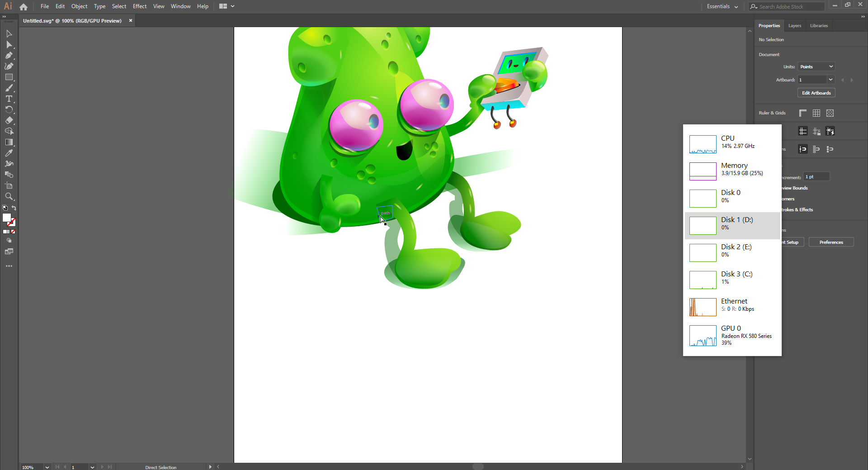Viewport: 868px width, 470px height.
Task: Open Edit Toolbar three-dots button
Action: click(x=9, y=266)
